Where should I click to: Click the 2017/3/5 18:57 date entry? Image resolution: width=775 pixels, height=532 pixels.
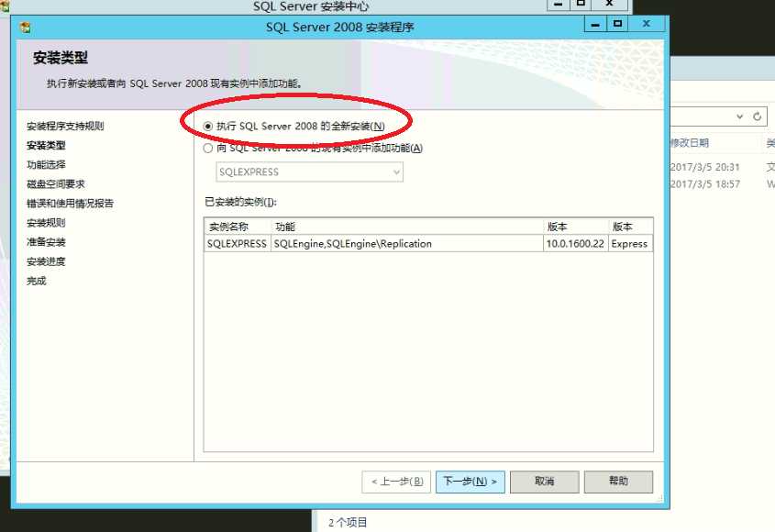tap(705, 184)
